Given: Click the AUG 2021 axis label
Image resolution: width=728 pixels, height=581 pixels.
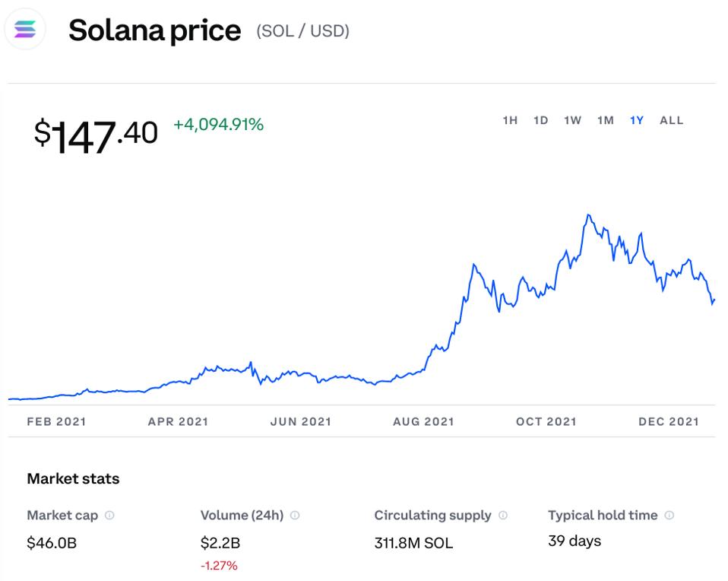Looking at the screenshot, I should click(x=423, y=421).
